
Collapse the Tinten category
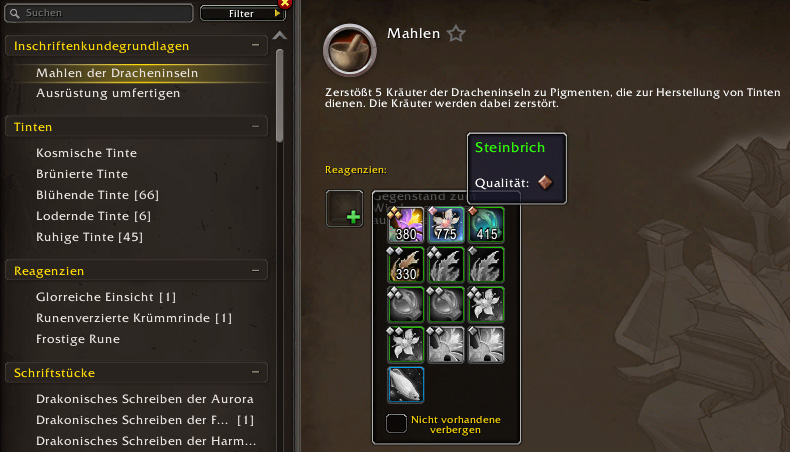pyautogui.click(x=255, y=126)
